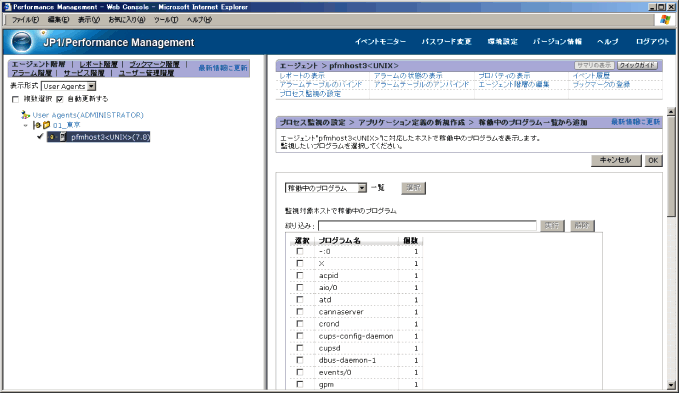Click the 絞り込み filter text field
Image resolution: width=679 pixels, height=393 pixels.
click(x=427, y=225)
